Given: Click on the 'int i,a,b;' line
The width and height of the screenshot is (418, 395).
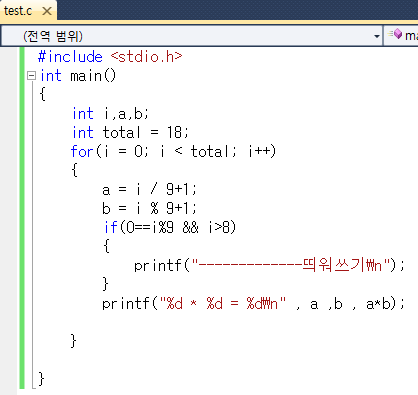Looking at the screenshot, I should pos(110,114).
